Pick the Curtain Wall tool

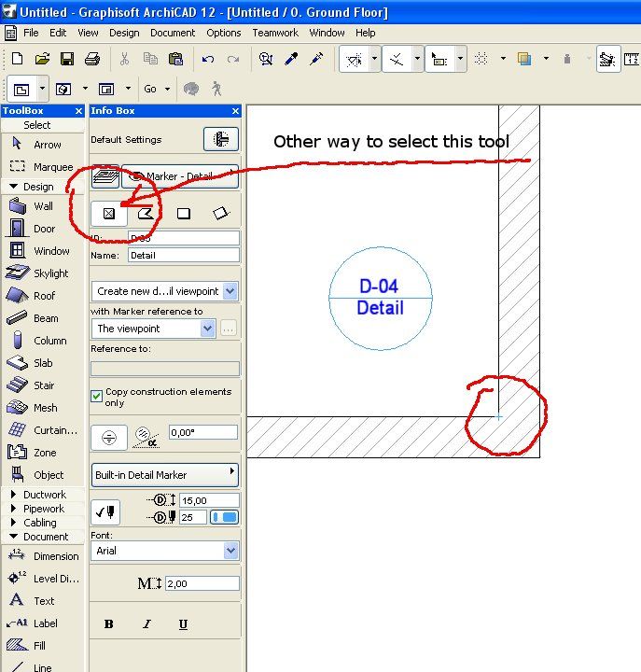tap(42, 430)
